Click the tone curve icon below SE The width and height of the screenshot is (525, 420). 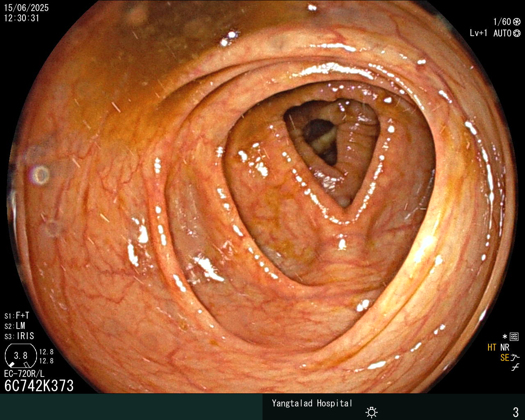tap(515, 367)
